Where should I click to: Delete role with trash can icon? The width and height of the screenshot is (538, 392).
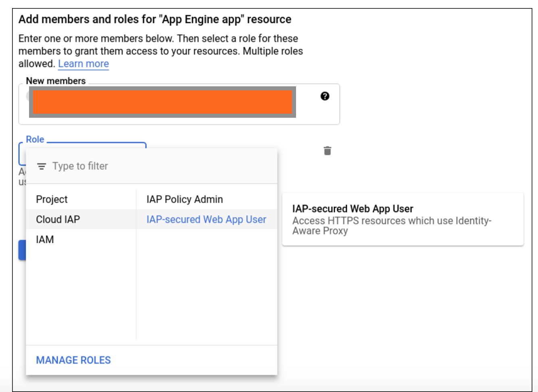click(x=327, y=151)
